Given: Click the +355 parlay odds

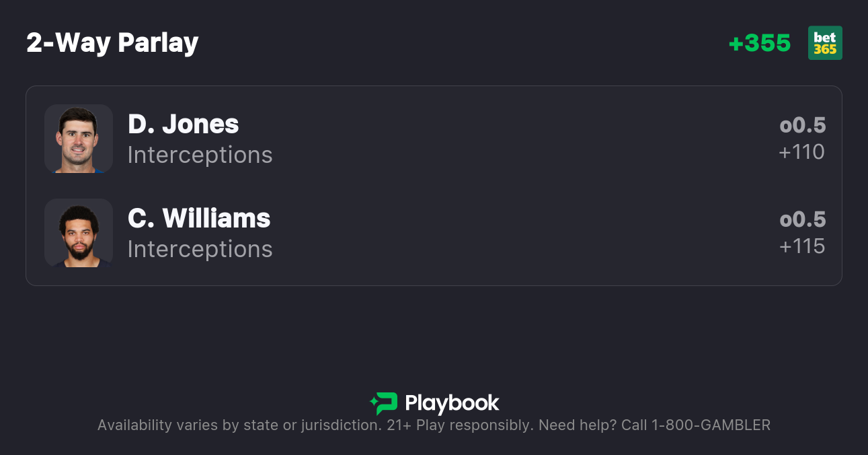Looking at the screenshot, I should click(x=760, y=43).
